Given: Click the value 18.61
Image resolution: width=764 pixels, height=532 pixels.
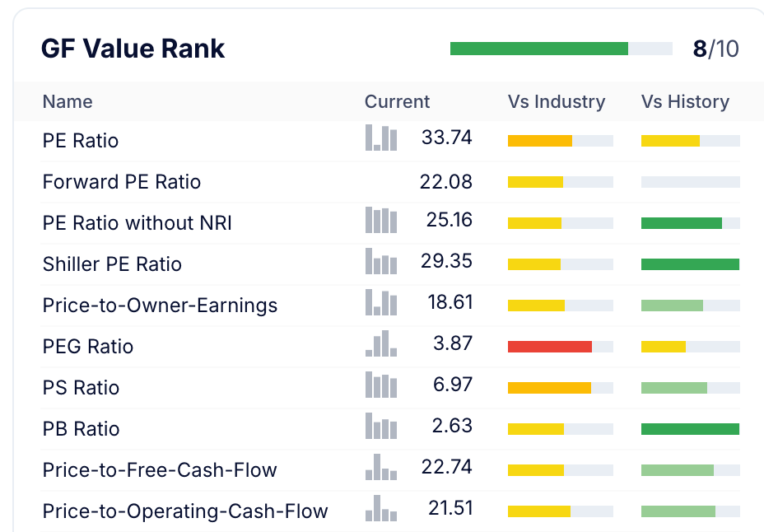Looking at the screenshot, I should (x=450, y=302).
